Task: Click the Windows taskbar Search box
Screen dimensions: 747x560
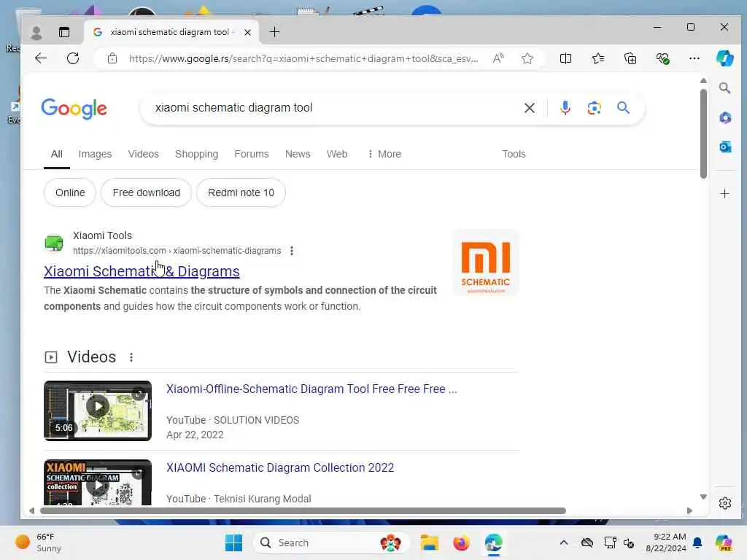Action: (x=331, y=542)
